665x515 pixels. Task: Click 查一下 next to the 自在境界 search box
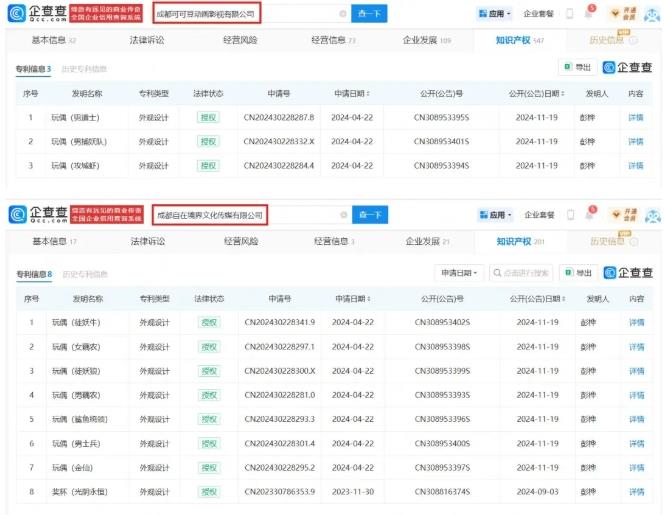(370, 215)
